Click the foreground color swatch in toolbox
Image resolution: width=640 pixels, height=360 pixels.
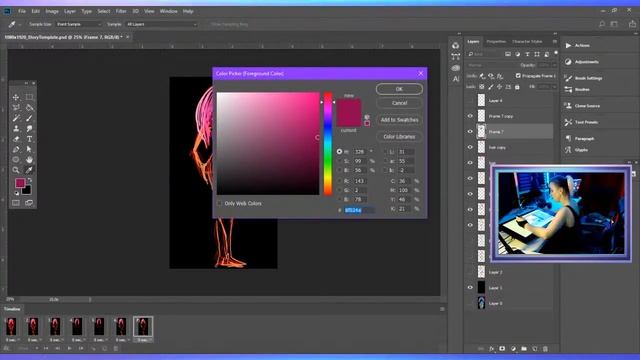click(x=20, y=183)
